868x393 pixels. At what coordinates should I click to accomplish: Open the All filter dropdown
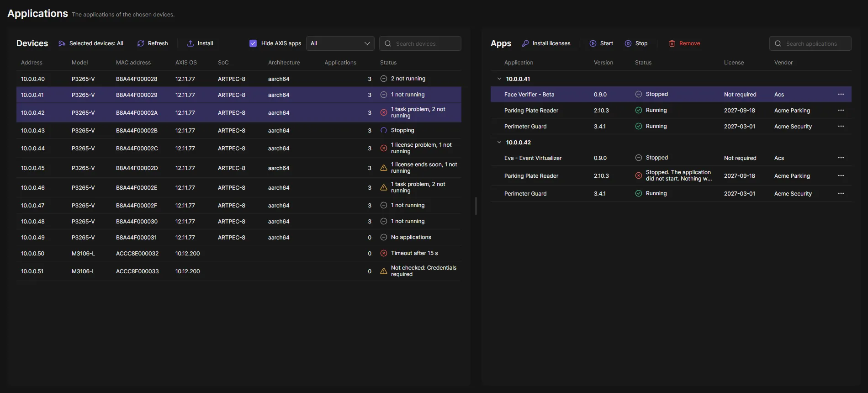click(340, 43)
